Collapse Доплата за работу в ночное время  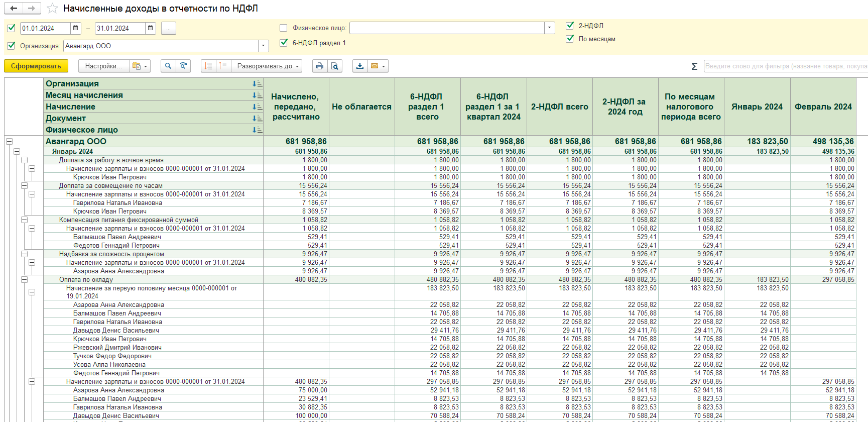click(24, 160)
